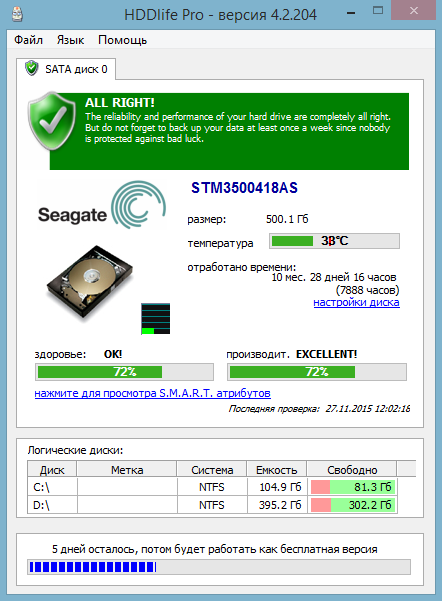442x601 pixels.
Task: Click the здоровье 72% progress bar
Action: click(x=125, y=372)
